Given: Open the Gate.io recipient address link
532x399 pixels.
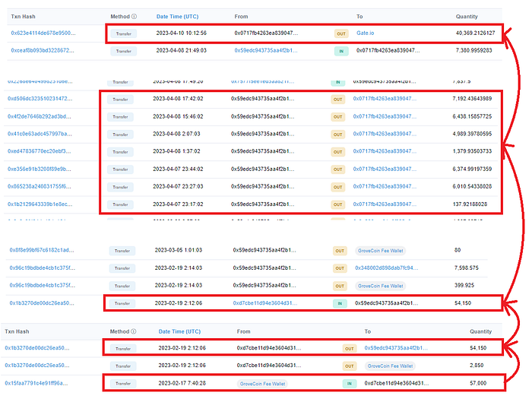Looking at the screenshot, I should tap(365, 33).
